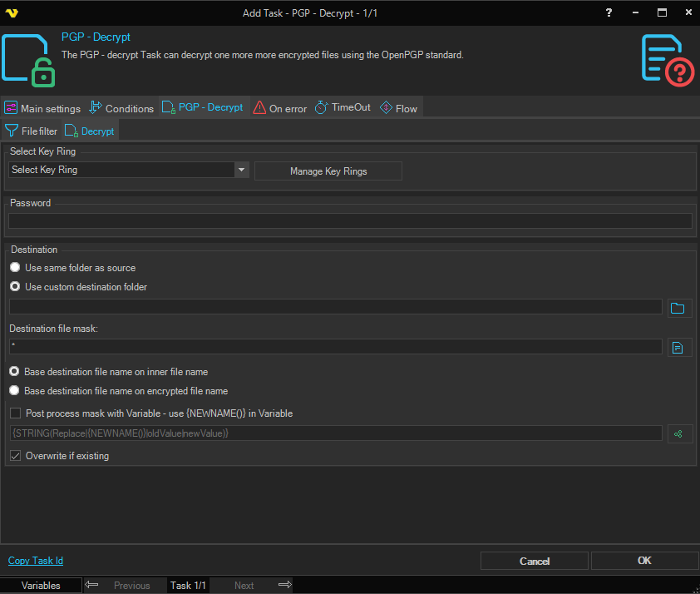
Task: Click the Manage Key Rings button
Action: coord(328,171)
